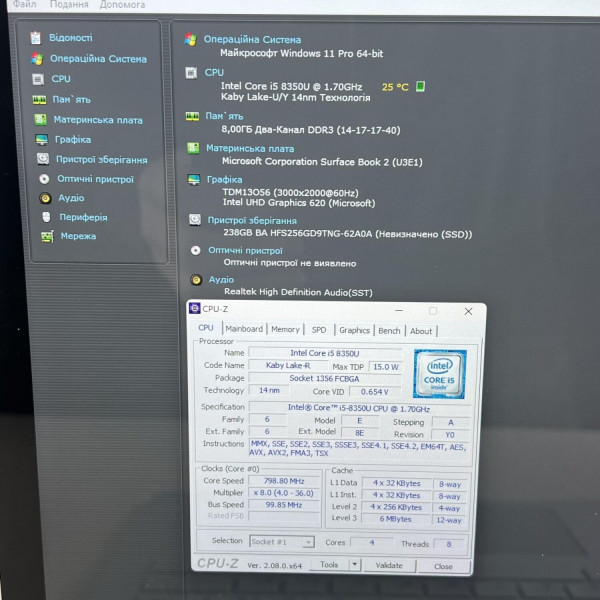Image resolution: width=600 pixels, height=600 pixels.
Task: Click the motherboard icon in summary panel
Action: (x=193, y=148)
